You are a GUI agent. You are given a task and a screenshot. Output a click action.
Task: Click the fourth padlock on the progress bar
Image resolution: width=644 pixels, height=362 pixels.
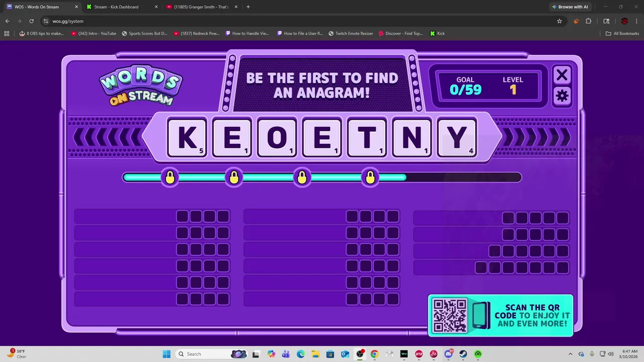[x=370, y=177]
